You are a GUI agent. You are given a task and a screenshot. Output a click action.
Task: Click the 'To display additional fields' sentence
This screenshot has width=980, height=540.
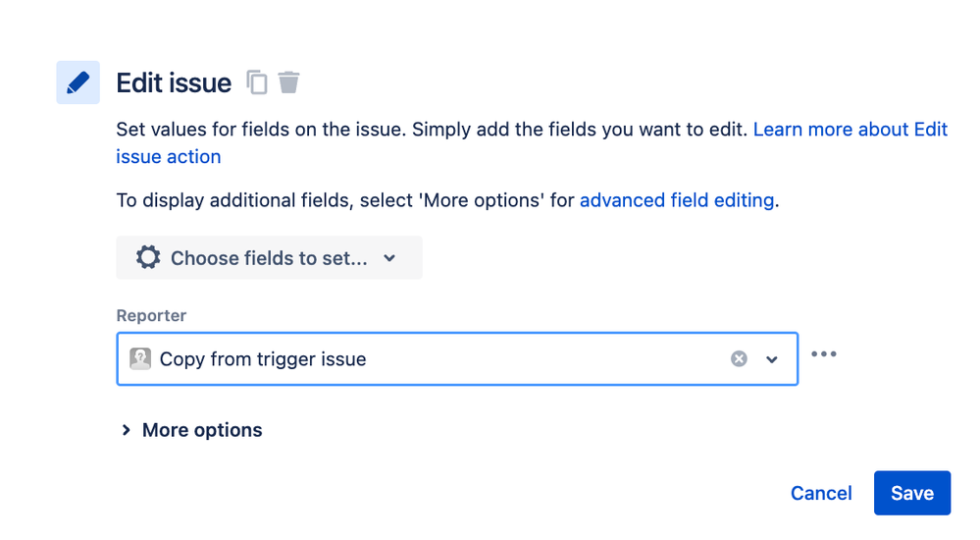(x=447, y=200)
